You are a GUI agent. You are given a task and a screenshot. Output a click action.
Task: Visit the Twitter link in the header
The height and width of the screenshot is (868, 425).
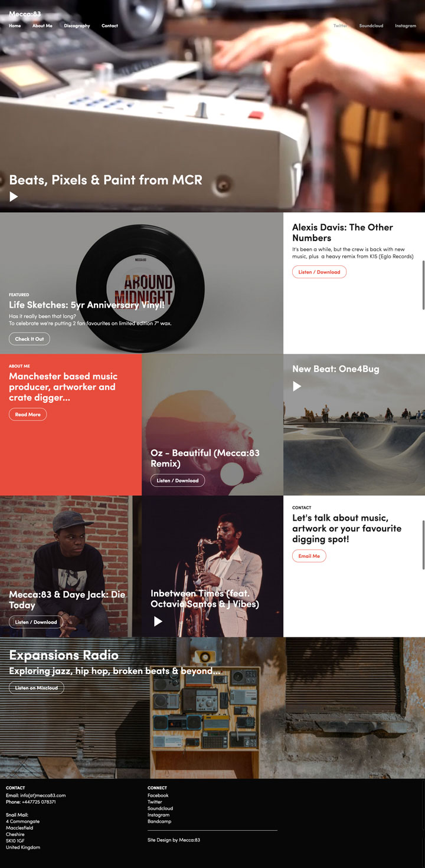[x=340, y=26]
